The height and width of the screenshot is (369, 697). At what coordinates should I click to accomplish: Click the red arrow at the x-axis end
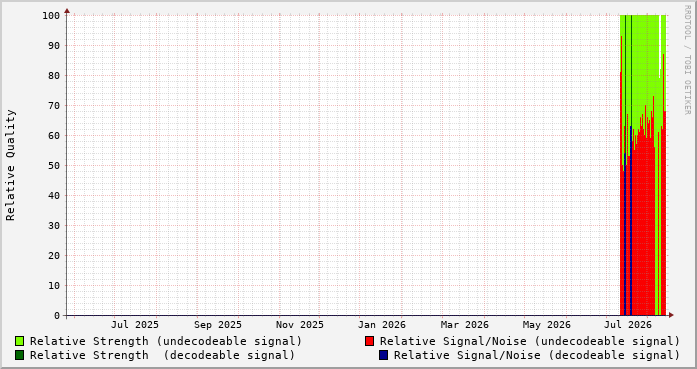[x=671, y=315]
